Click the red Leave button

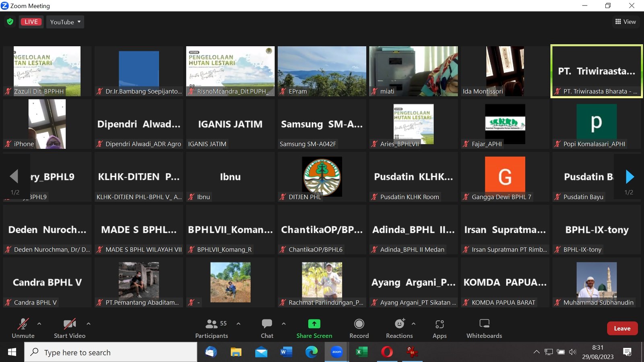tap(622, 328)
